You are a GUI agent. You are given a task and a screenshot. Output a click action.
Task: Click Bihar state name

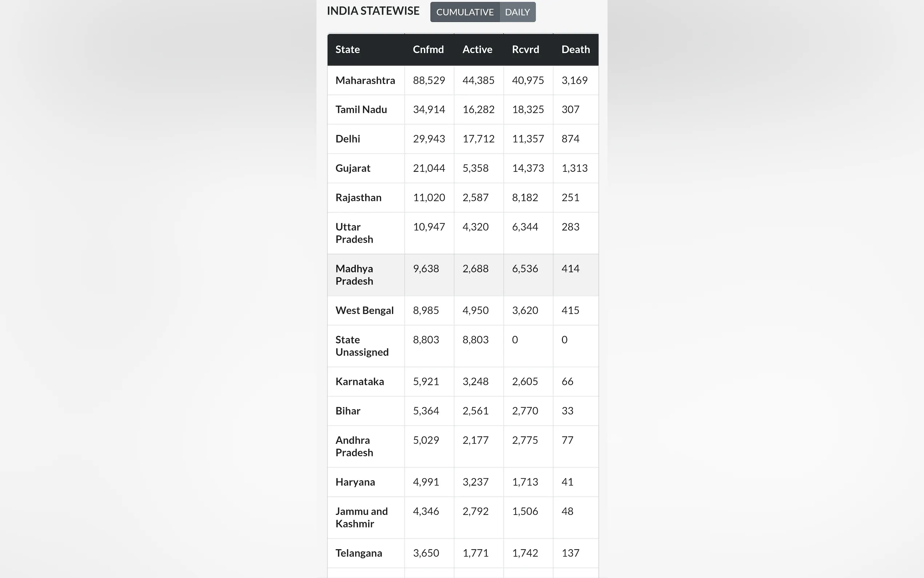point(348,411)
